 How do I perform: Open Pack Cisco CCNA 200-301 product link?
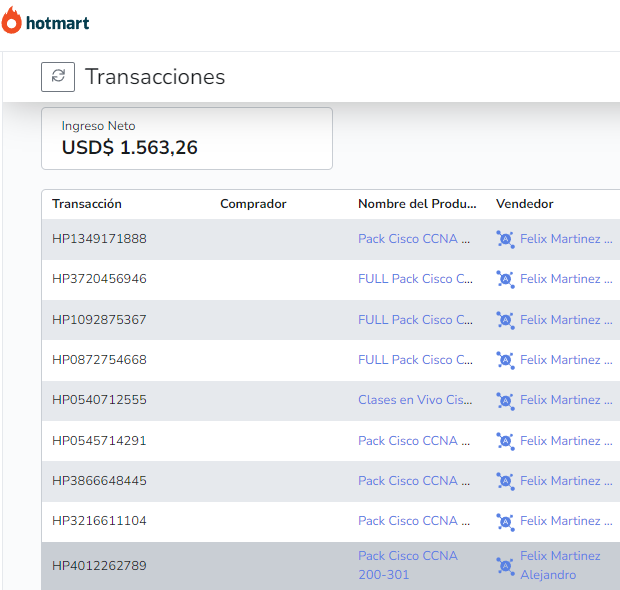pos(408,565)
